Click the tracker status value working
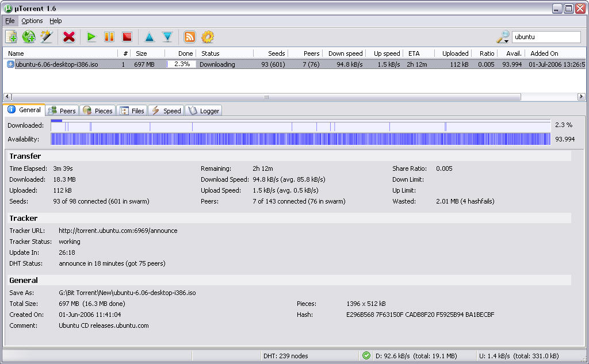589x364 pixels. pos(70,242)
